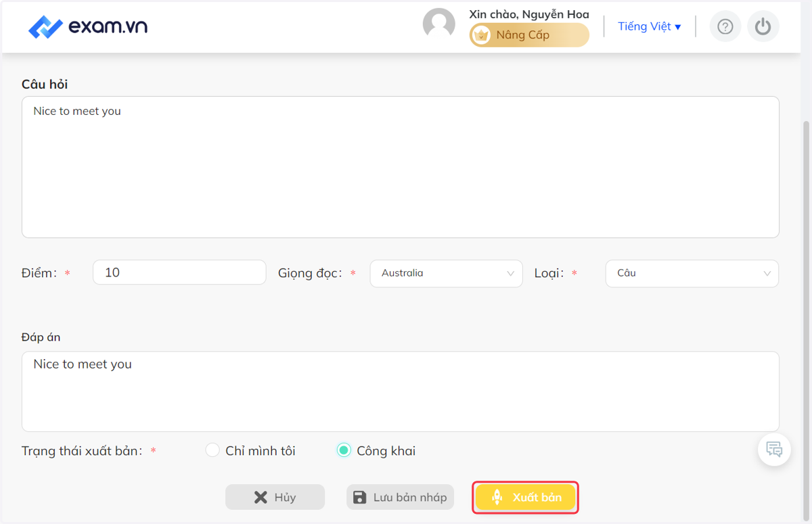Image resolution: width=812 pixels, height=524 pixels.
Task: Click inside the Đáp án text area
Action: click(401, 391)
